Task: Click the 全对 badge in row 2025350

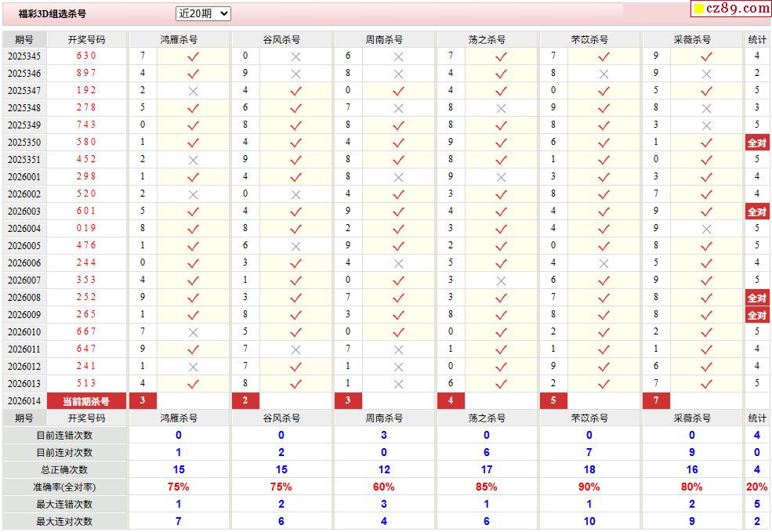Action: (x=756, y=143)
